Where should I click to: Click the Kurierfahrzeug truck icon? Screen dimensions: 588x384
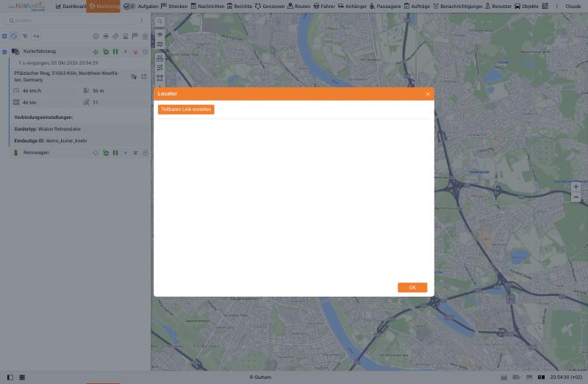point(15,51)
